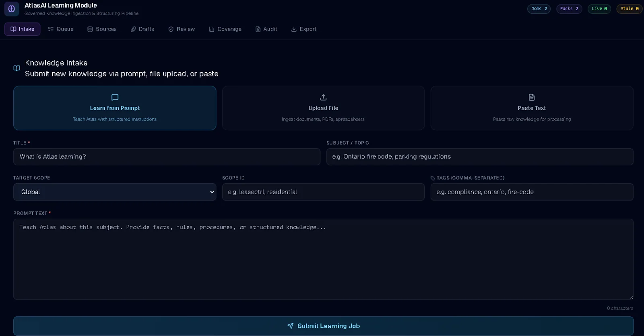Viewport: 644px width, 336px height.
Task: View the Audit tab
Action: click(266, 29)
